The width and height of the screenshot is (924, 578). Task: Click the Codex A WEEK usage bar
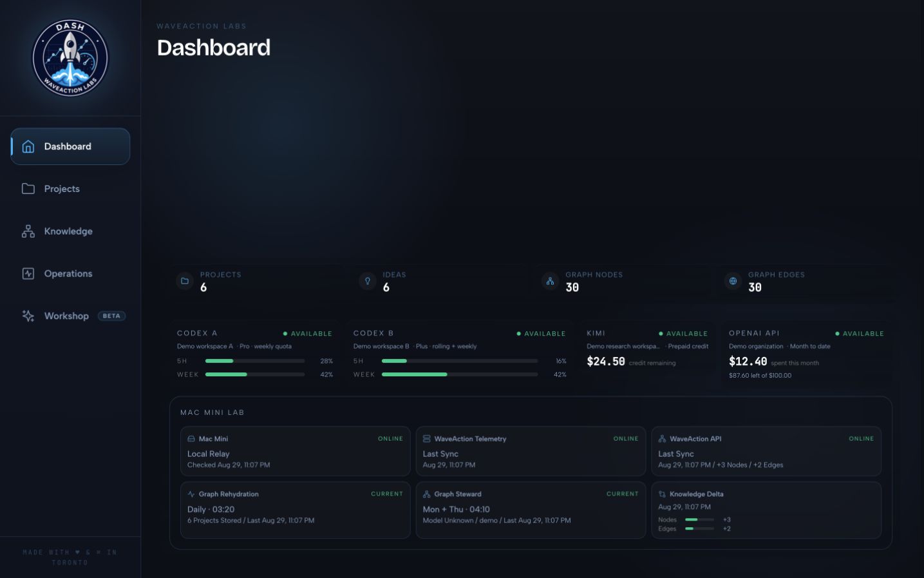tap(255, 374)
